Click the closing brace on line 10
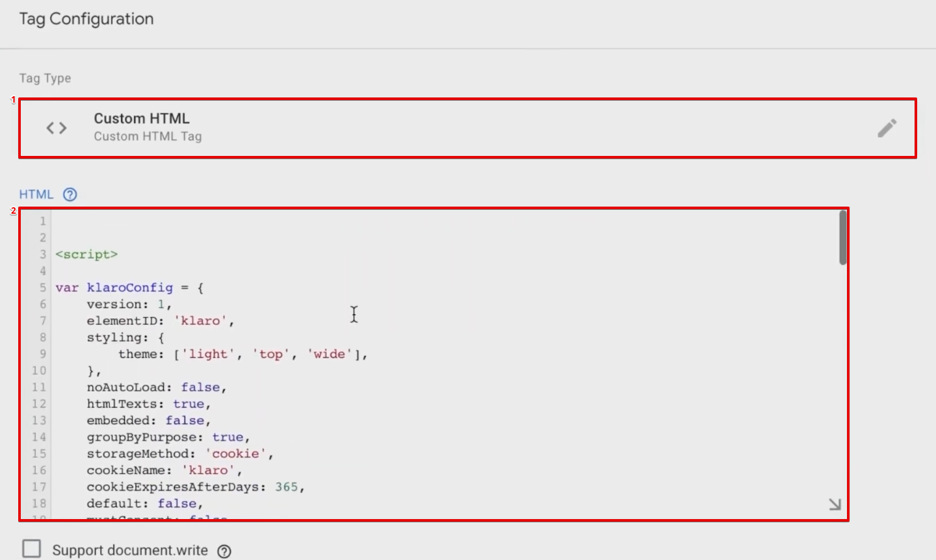The image size is (936, 560). pos(94,371)
